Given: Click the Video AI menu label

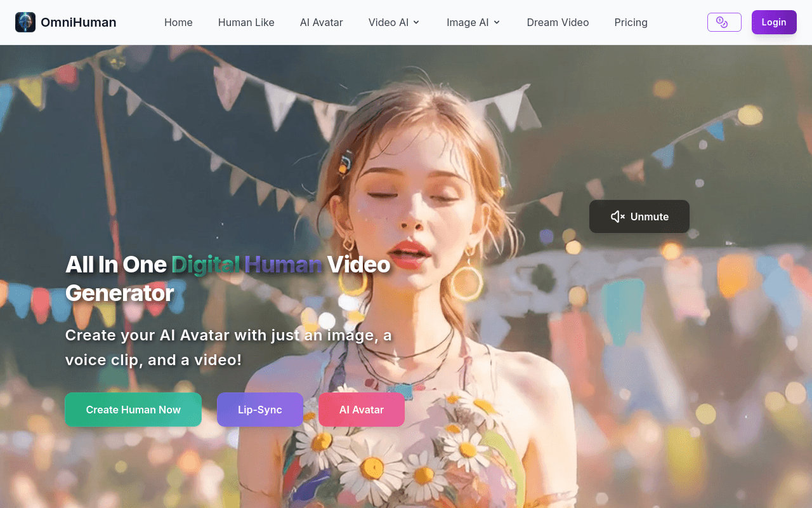Looking at the screenshot, I should [388, 22].
